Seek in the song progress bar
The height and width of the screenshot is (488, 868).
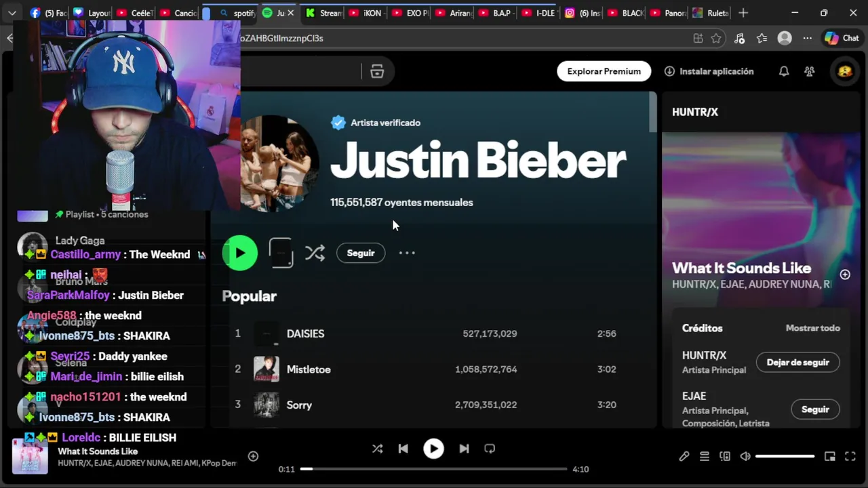(434, 469)
